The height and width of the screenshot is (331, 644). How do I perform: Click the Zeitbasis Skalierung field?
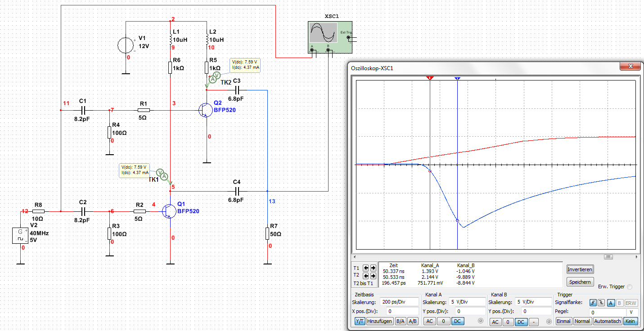(x=399, y=302)
